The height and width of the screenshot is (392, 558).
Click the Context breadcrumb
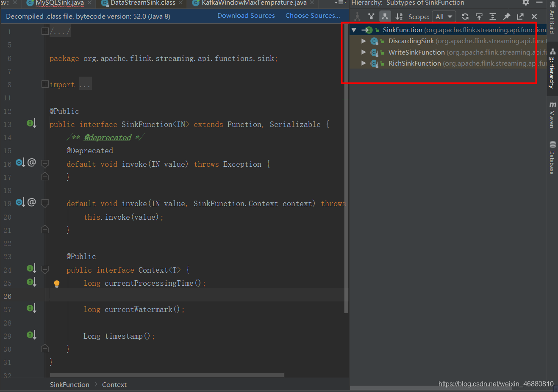tap(114, 384)
